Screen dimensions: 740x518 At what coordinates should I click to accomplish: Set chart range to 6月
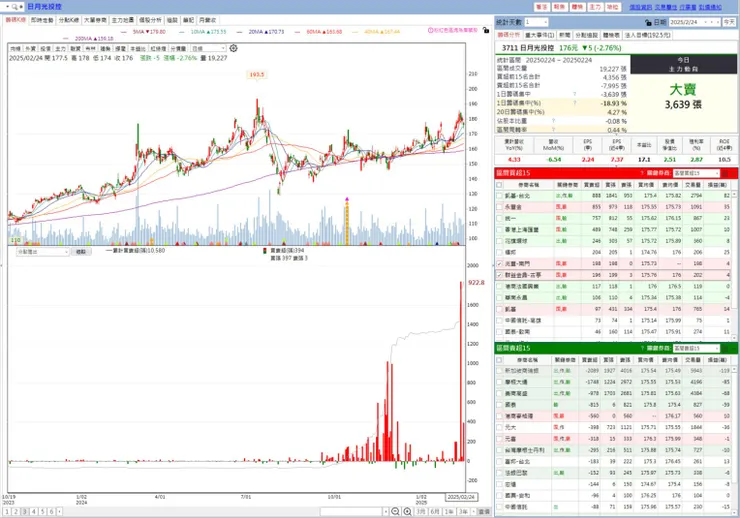435,511
